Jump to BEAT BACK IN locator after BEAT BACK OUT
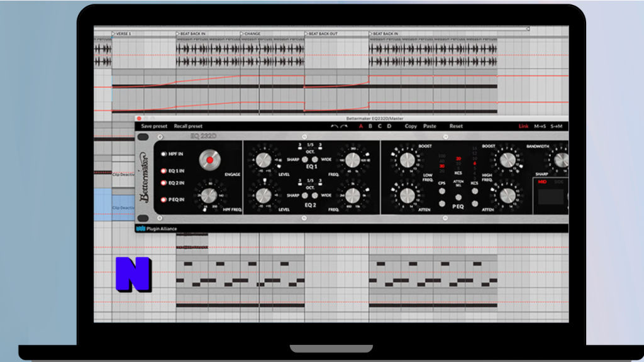This screenshot has height=362, width=644. [384, 34]
